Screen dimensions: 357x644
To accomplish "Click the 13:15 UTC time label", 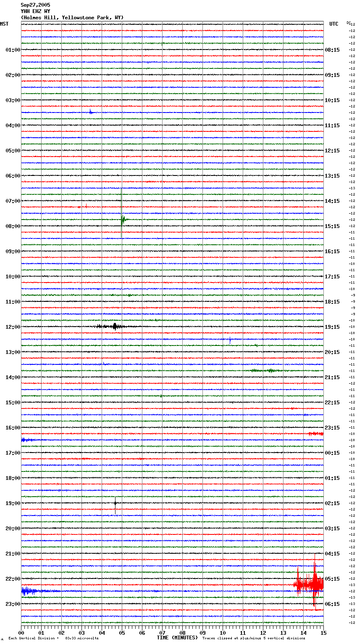I will click(332, 176).
